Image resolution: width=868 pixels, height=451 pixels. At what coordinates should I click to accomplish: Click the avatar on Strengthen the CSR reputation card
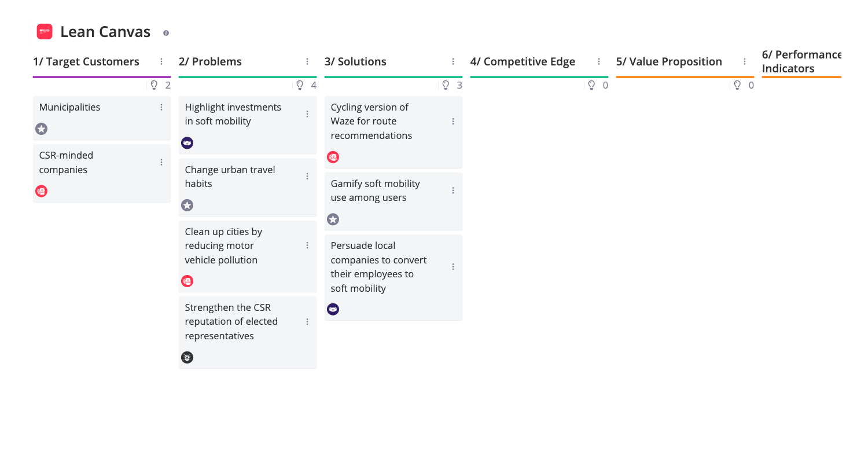point(187,357)
